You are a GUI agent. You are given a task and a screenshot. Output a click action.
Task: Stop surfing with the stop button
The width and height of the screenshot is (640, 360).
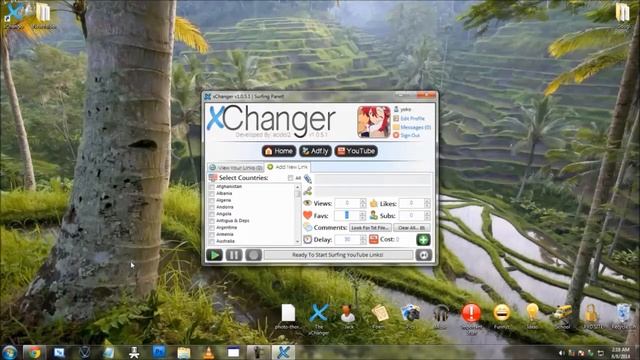(253, 255)
